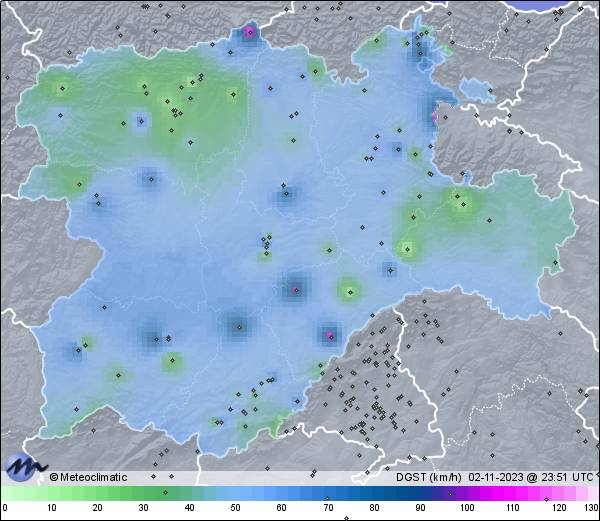Select the station inside the small detached blue enclave

(490, 91)
